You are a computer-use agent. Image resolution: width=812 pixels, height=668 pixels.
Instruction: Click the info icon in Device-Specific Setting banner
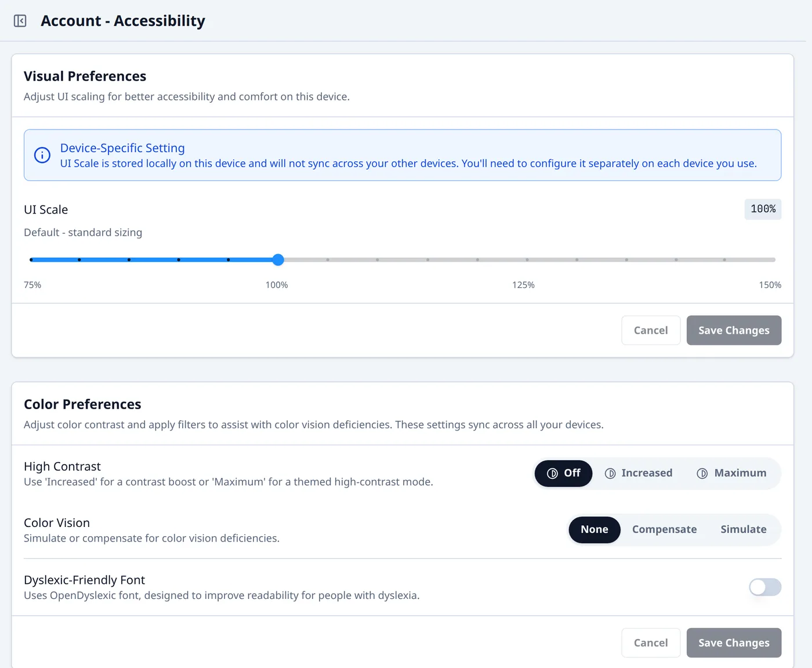point(42,155)
